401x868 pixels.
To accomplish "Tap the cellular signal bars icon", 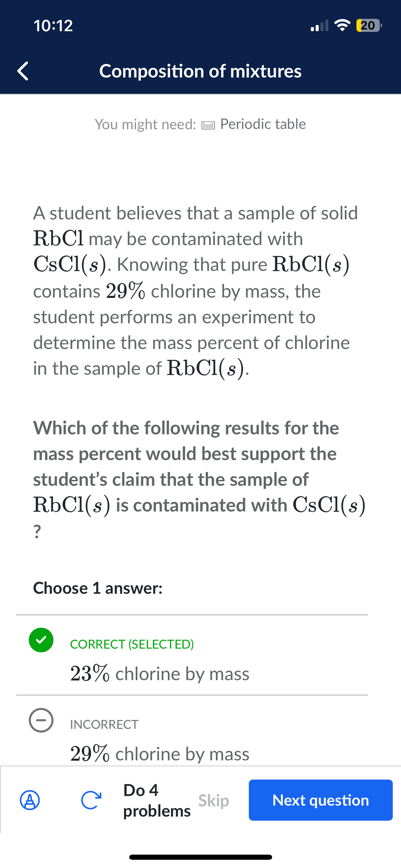I will pos(319,26).
